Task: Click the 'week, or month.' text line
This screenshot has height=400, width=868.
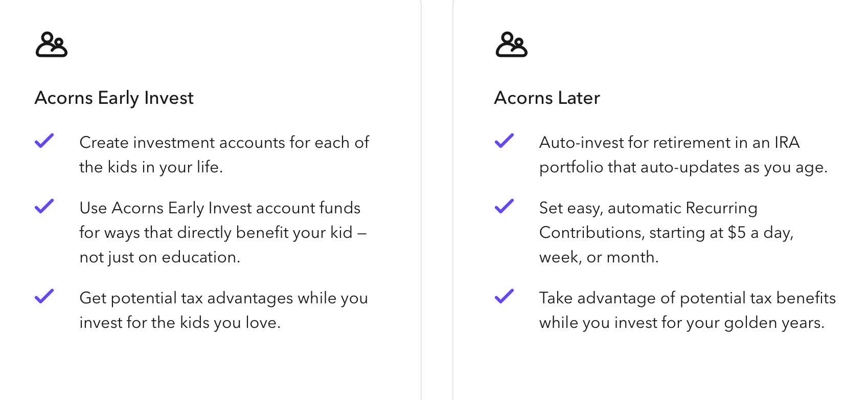Action: pyautogui.click(x=599, y=257)
